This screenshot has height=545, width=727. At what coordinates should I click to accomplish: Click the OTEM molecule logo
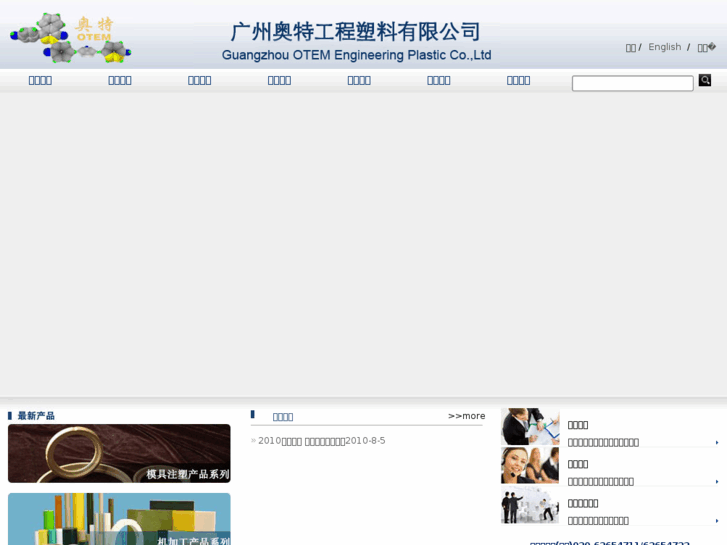coord(70,38)
